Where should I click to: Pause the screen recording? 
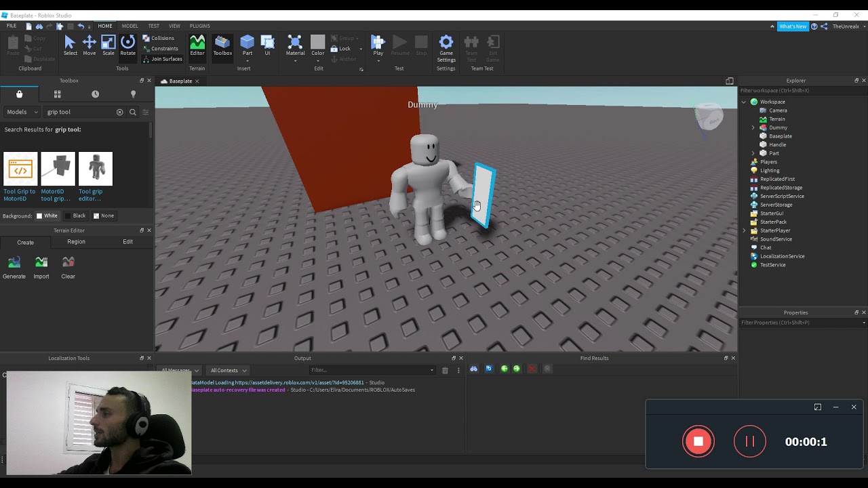click(x=750, y=442)
